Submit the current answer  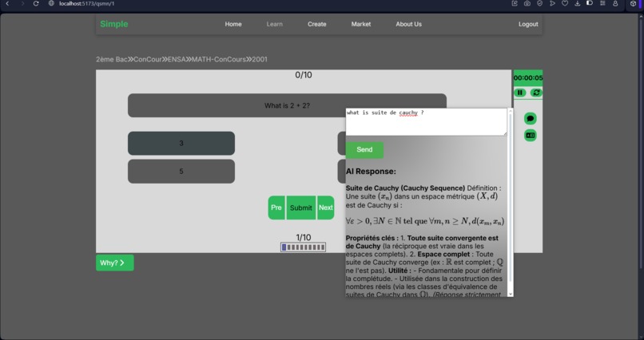[x=301, y=208]
